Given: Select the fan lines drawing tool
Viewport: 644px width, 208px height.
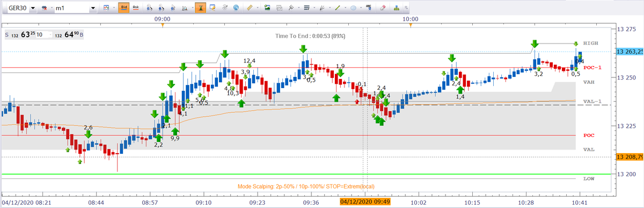Looking at the screenshot, I should click(x=322, y=8).
